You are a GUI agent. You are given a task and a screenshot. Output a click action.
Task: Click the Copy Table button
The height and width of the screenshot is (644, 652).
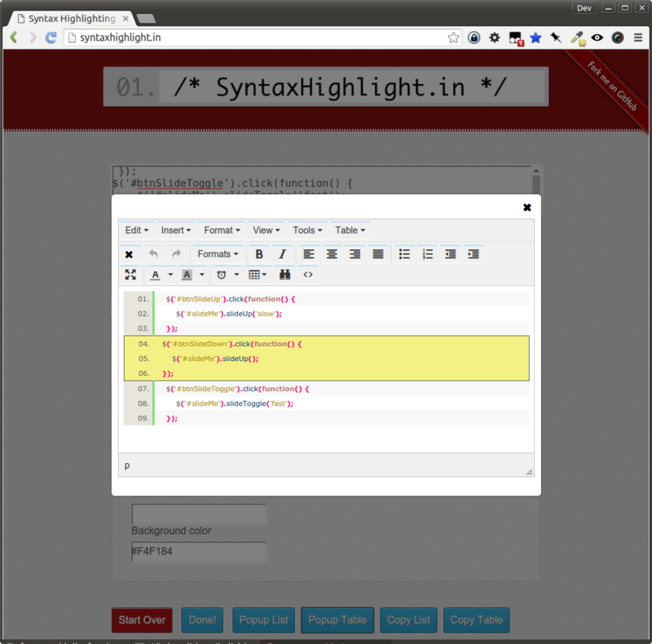(x=477, y=620)
